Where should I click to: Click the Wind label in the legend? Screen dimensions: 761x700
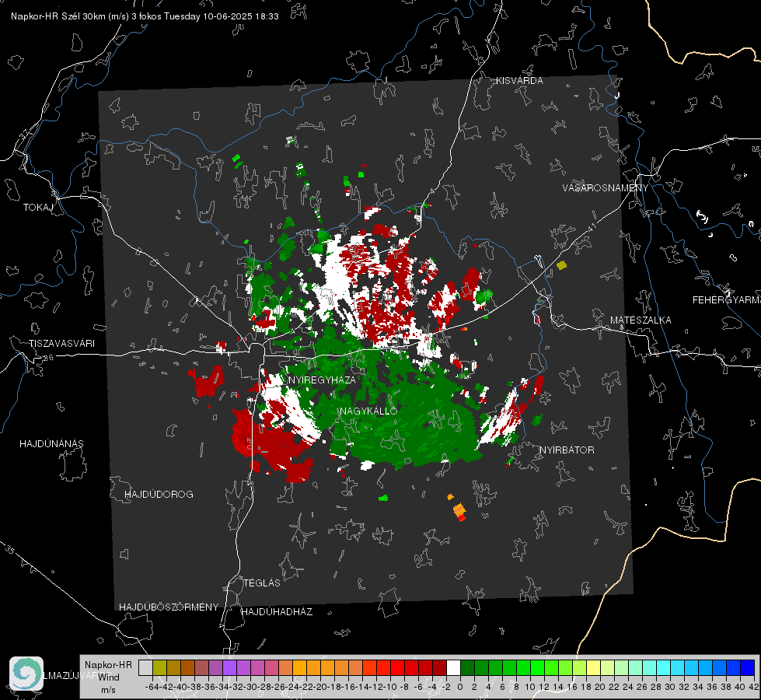pyautogui.click(x=108, y=677)
